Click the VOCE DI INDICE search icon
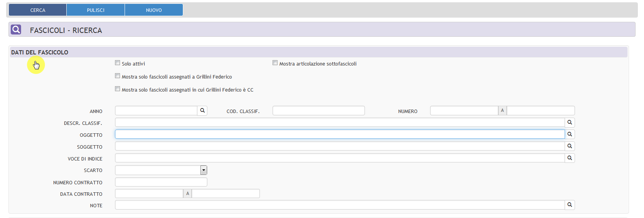This screenshot has height=218, width=644. tap(570, 158)
